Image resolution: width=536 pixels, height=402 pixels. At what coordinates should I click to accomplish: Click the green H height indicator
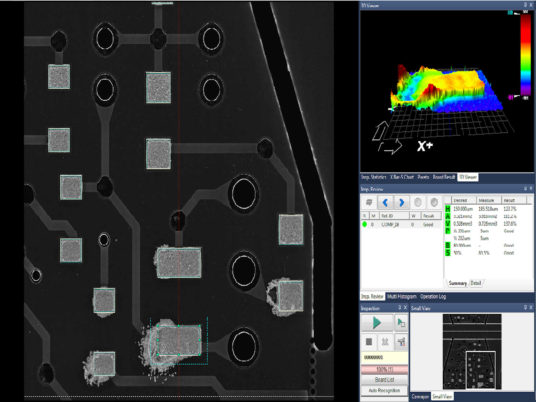click(447, 209)
